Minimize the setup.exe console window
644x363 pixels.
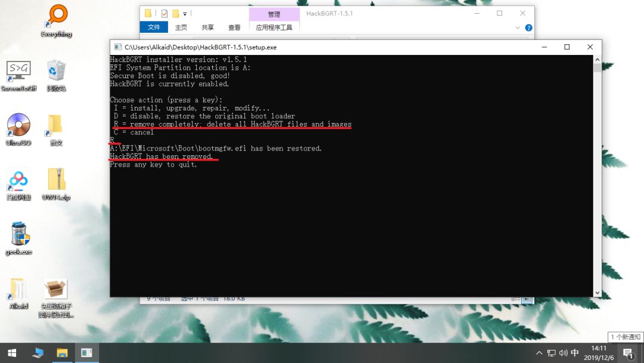tap(544, 47)
